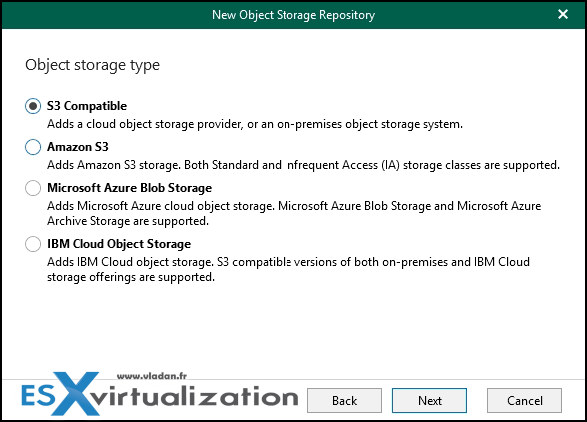Go to previous step with the Back button
The width and height of the screenshot is (587, 422).
pyautogui.click(x=344, y=401)
